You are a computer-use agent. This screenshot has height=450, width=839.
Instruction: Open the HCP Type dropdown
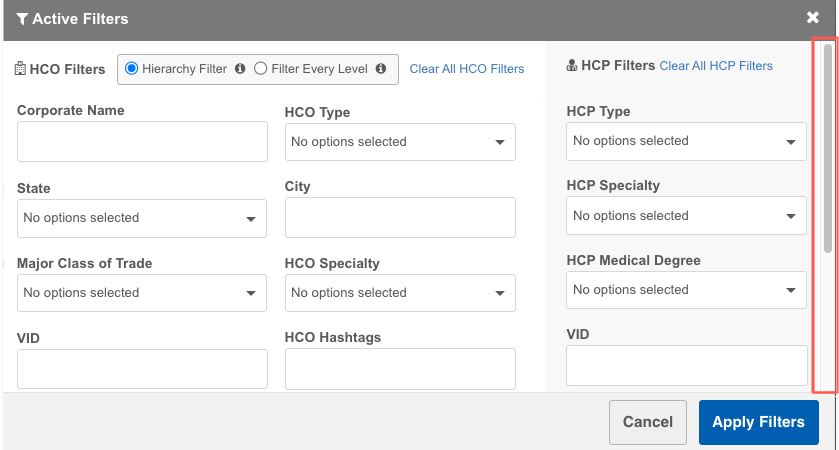686,141
